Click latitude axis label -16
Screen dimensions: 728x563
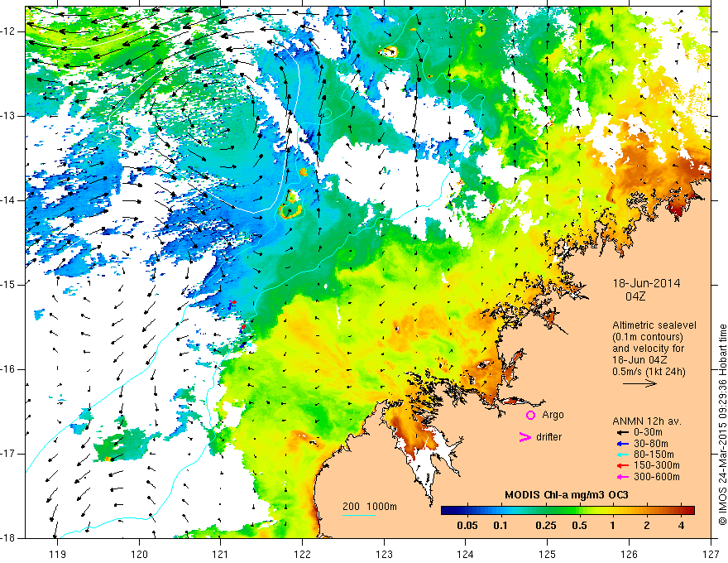tap(9, 369)
